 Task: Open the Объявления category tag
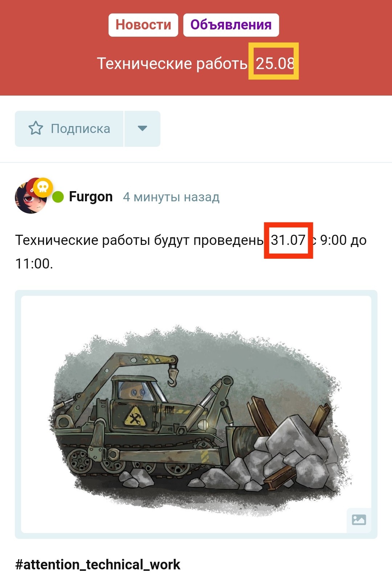click(x=231, y=25)
